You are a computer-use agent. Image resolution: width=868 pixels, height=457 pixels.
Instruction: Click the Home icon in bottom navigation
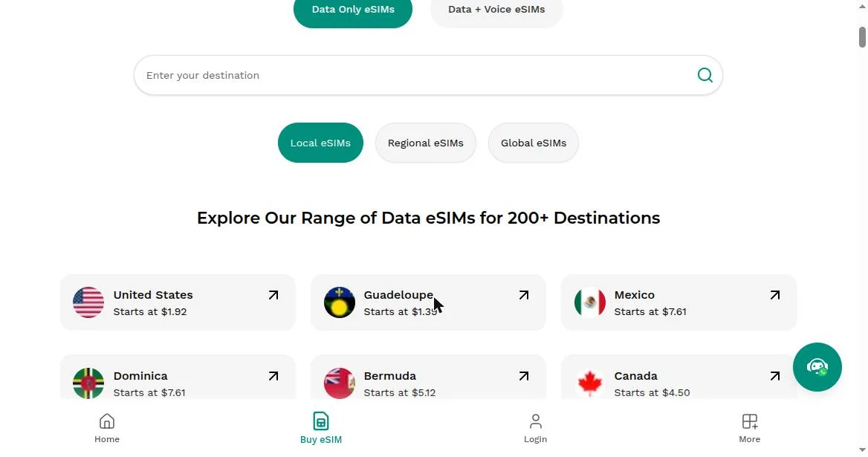click(x=107, y=421)
